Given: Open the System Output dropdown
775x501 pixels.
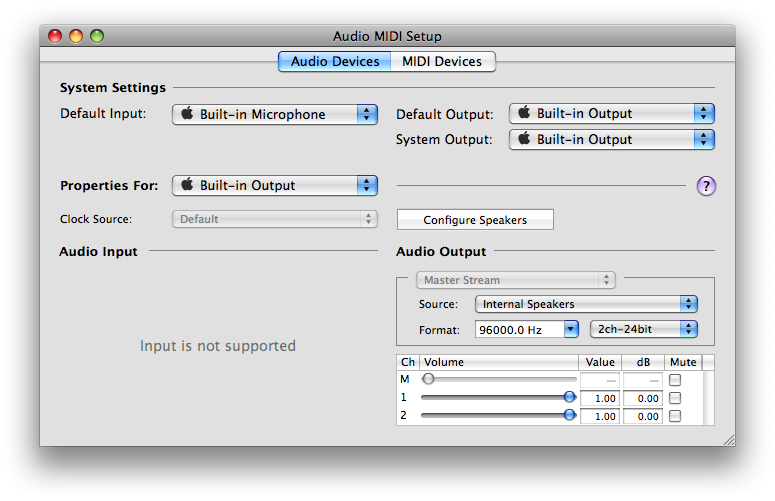Looking at the screenshot, I should coord(612,140).
